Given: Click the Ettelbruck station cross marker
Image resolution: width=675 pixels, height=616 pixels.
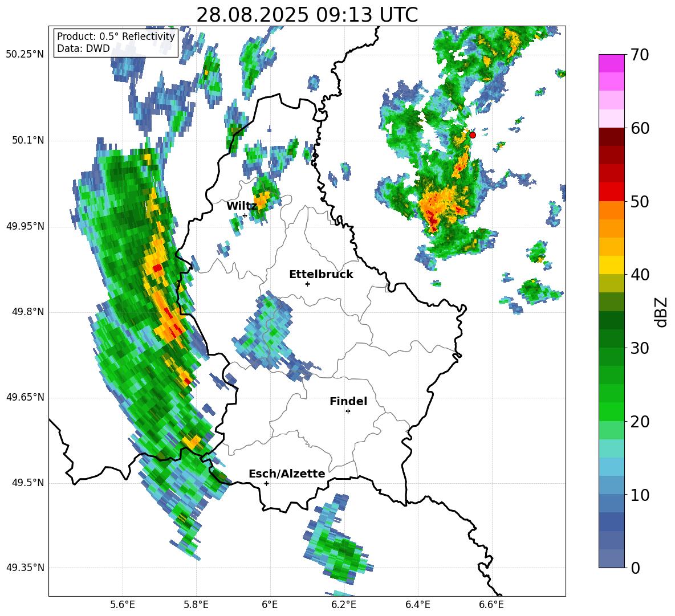Looking at the screenshot, I should click(307, 284).
